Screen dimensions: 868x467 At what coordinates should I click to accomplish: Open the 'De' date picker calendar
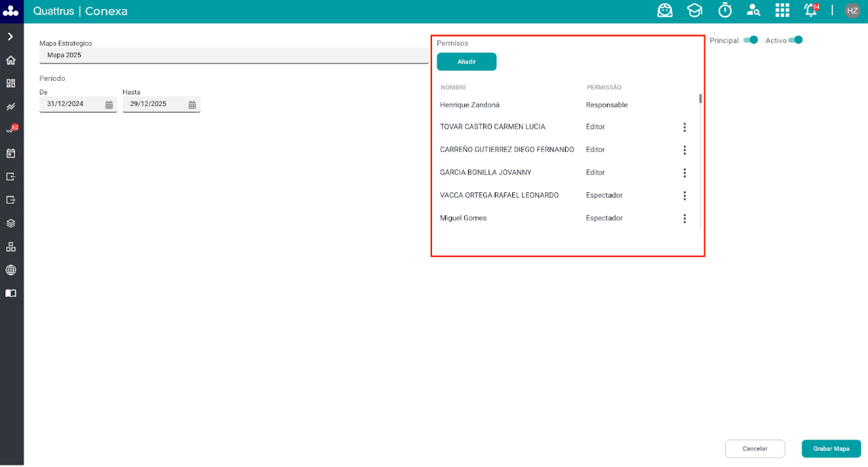point(109,105)
